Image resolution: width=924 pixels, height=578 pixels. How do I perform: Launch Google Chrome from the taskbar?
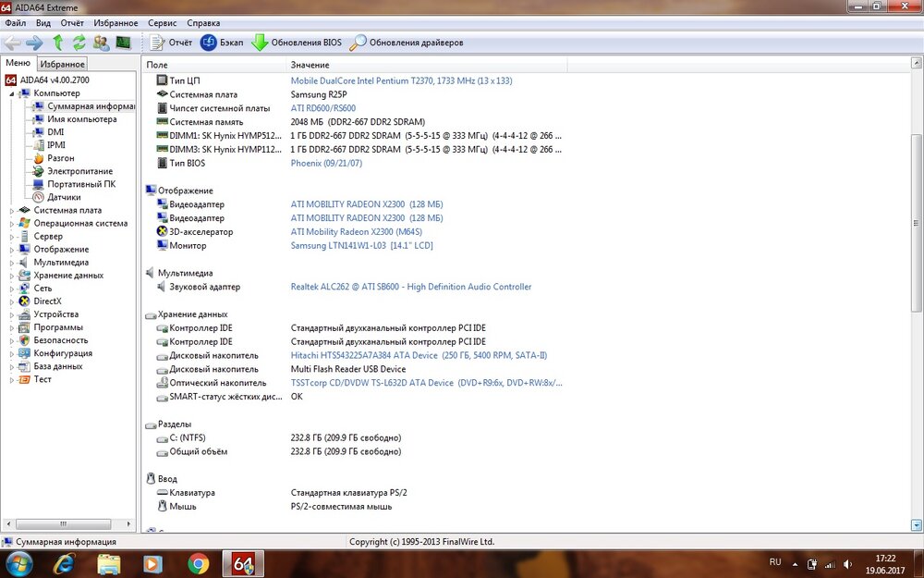pyautogui.click(x=199, y=564)
